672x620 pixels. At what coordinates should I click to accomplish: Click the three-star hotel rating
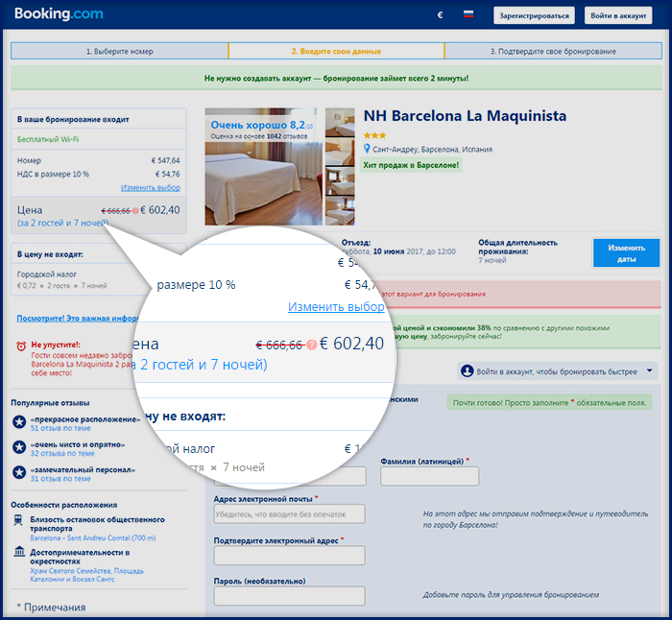pyautogui.click(x=374, y=135)
